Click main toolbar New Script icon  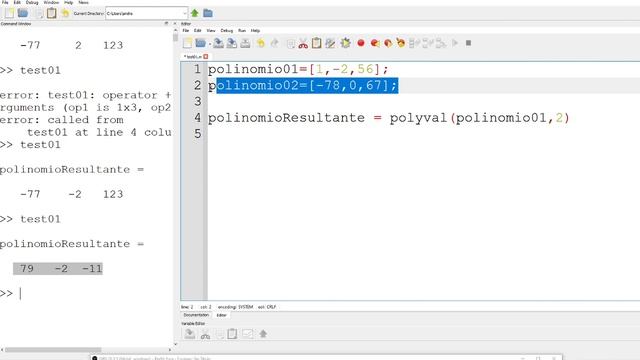9,13
